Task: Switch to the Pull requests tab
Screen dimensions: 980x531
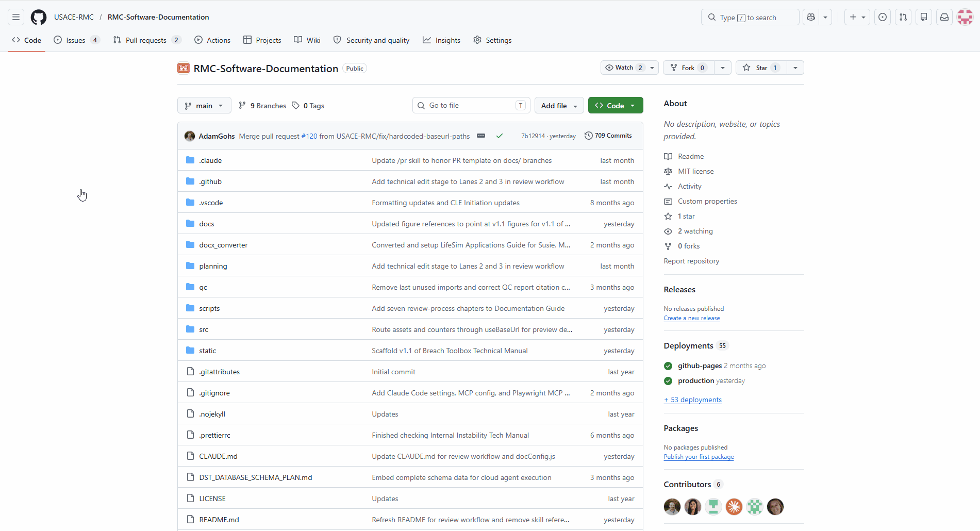Action: [147, 40]
